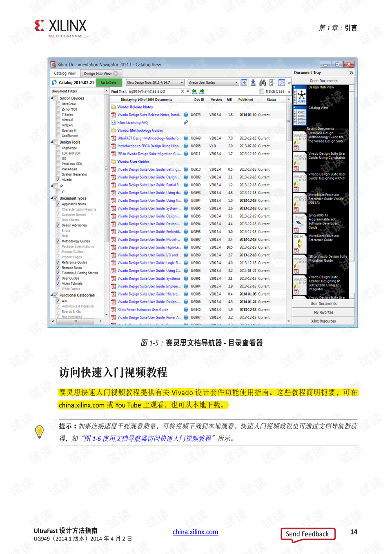Collapse the Document Types tree group

[x=52, y=198]
